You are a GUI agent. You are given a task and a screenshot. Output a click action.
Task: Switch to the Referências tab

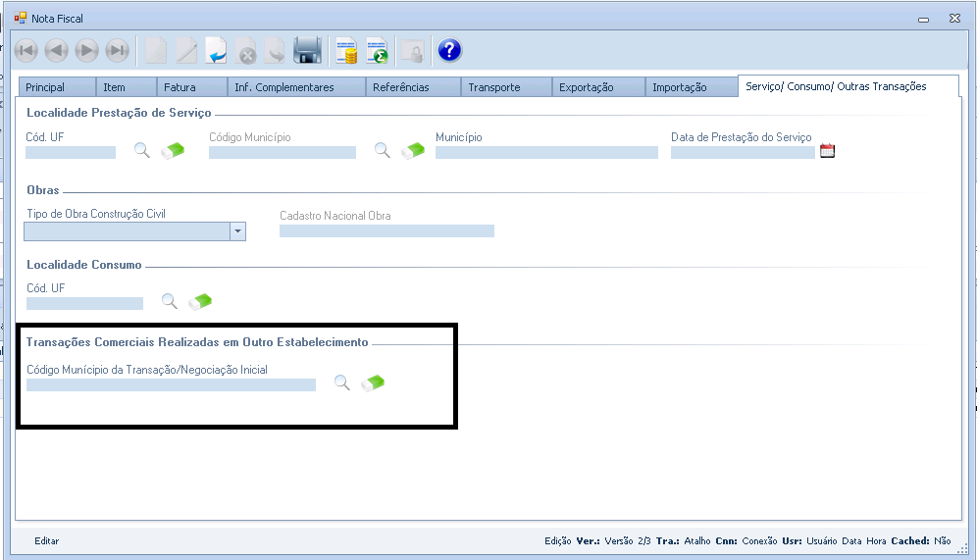point(413,87)
